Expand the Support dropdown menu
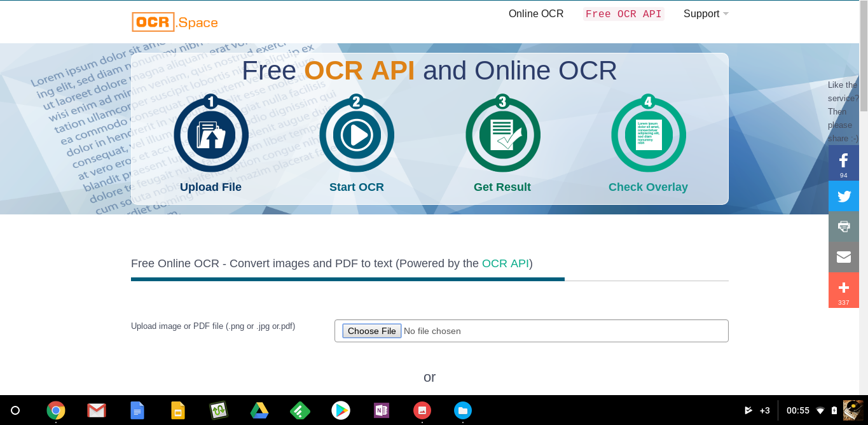Viewport: 868px width, 425px height. tap(706, 14)
